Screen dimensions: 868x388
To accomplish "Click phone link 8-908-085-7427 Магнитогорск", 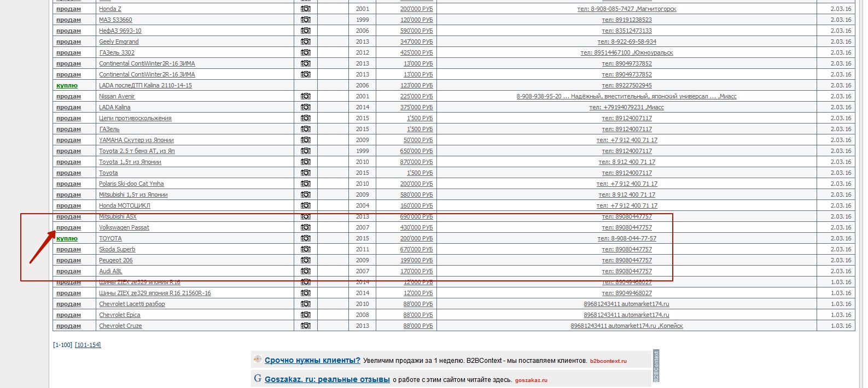I will tap(627, 9).
